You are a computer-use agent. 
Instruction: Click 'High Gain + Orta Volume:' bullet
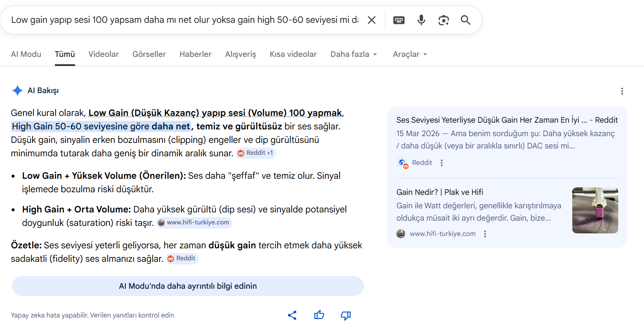pos(77,209)
